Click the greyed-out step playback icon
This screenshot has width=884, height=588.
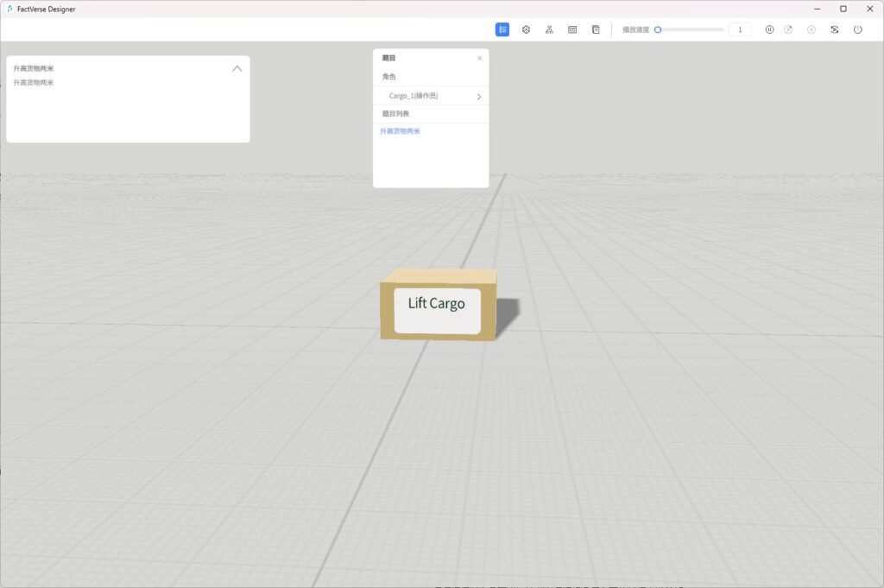tap(788, 29)
